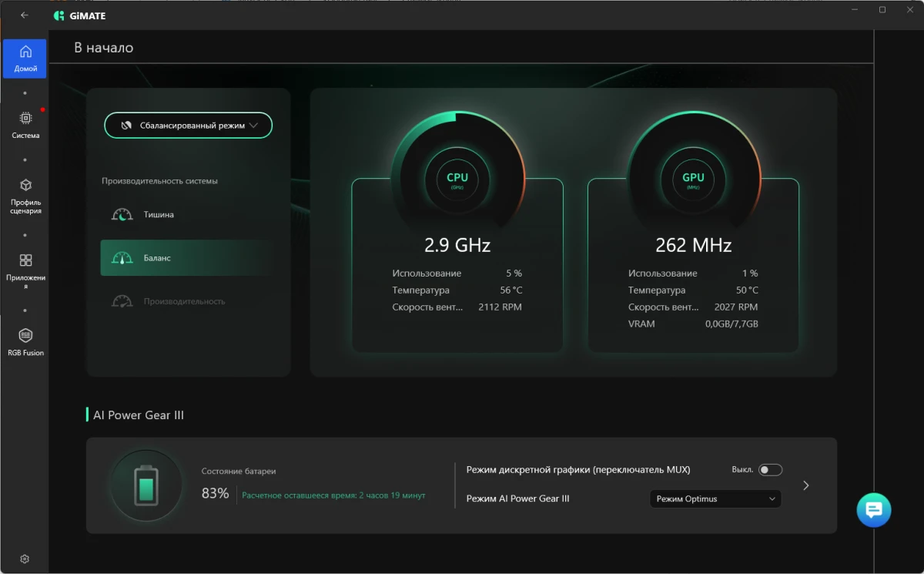
Task: Click the GPU gauge dial
Action: tap(693, 179)
